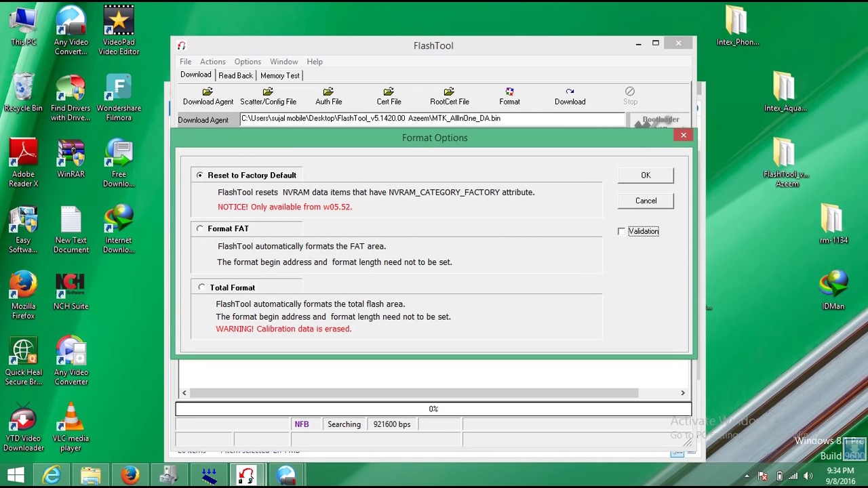Open Recycle Bin on desktop
The width and height of the screenshot is (868, 488).
tap(23, 93)
